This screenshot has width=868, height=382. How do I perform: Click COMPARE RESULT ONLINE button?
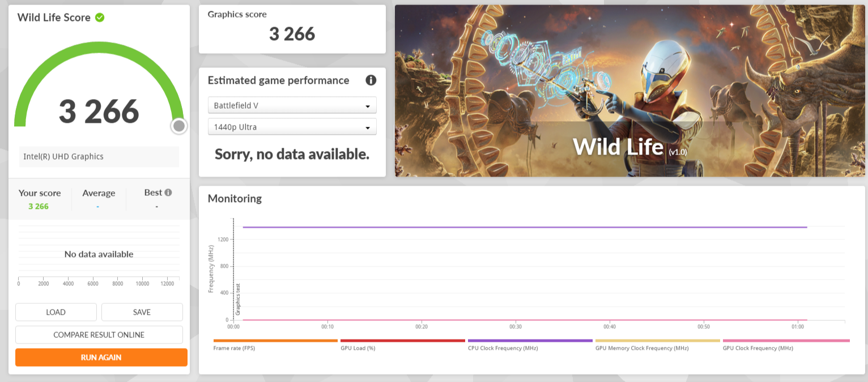pyautogui.click(x=99, y=335)
